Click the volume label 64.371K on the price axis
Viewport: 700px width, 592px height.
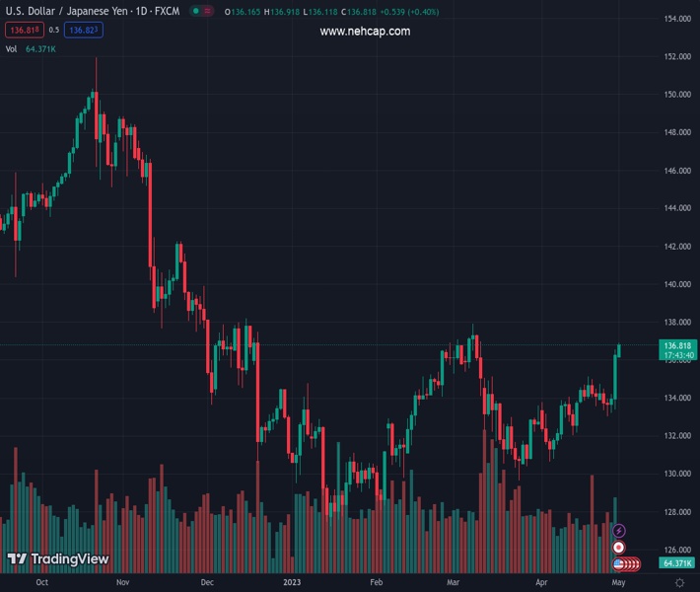pos(676,562)
